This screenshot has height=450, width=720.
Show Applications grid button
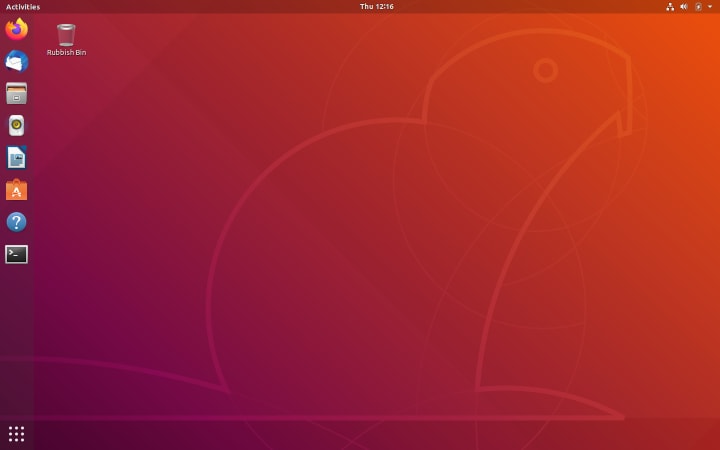17,434
